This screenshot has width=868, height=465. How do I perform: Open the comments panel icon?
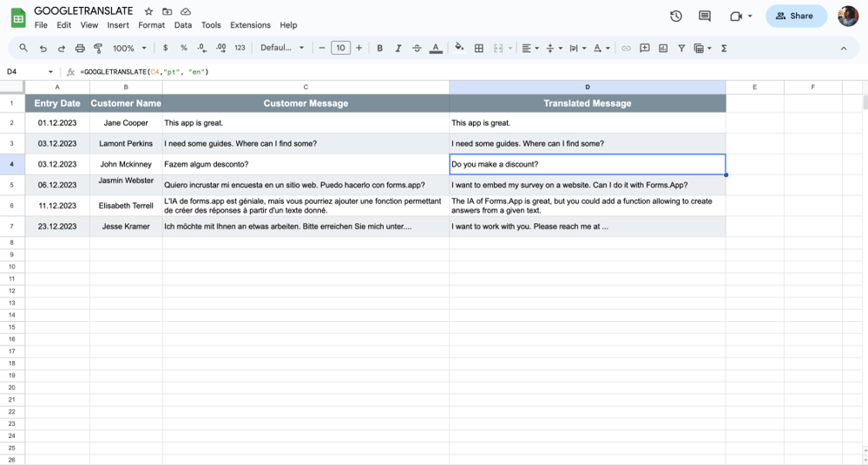pyautogui.click(x=705, y=16)
